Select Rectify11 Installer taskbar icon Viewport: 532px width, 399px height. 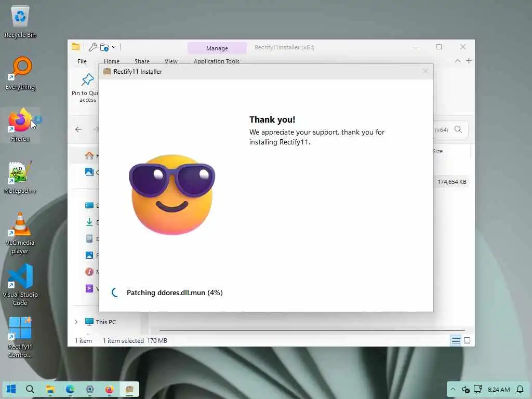point(129,389)
